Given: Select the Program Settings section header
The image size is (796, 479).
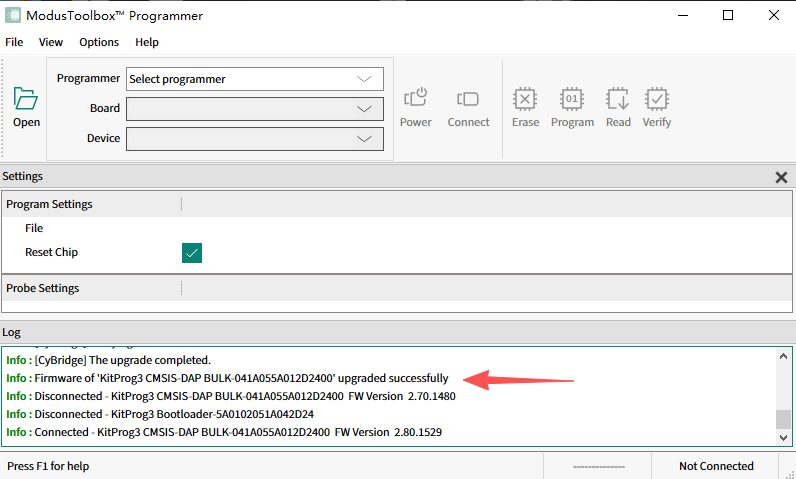Looking at the screenshot, I should [396, 204].
